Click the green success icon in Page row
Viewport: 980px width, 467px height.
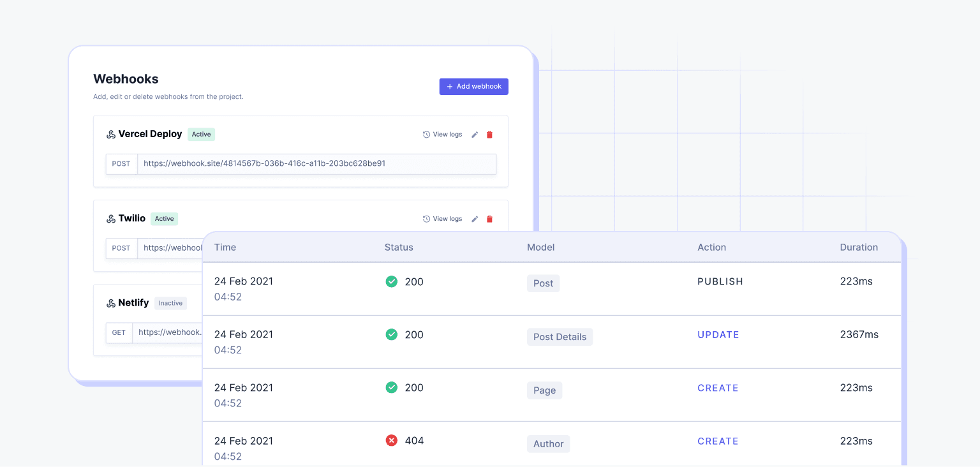tap(392, 387)
